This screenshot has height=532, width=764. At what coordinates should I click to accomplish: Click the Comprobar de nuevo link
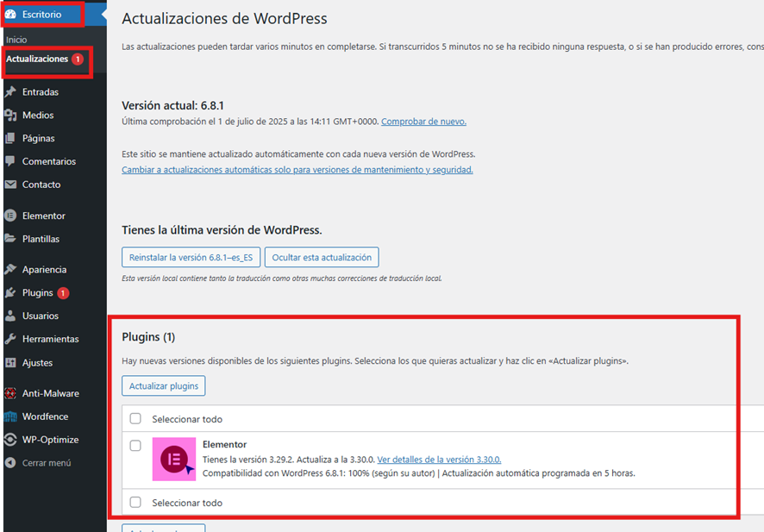click(423, 122)
